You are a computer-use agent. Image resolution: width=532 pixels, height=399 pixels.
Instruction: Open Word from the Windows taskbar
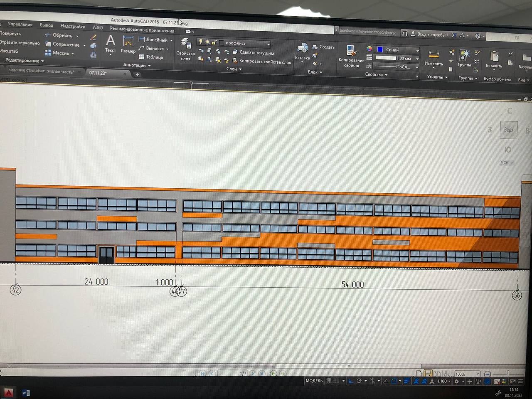point(26,392)
